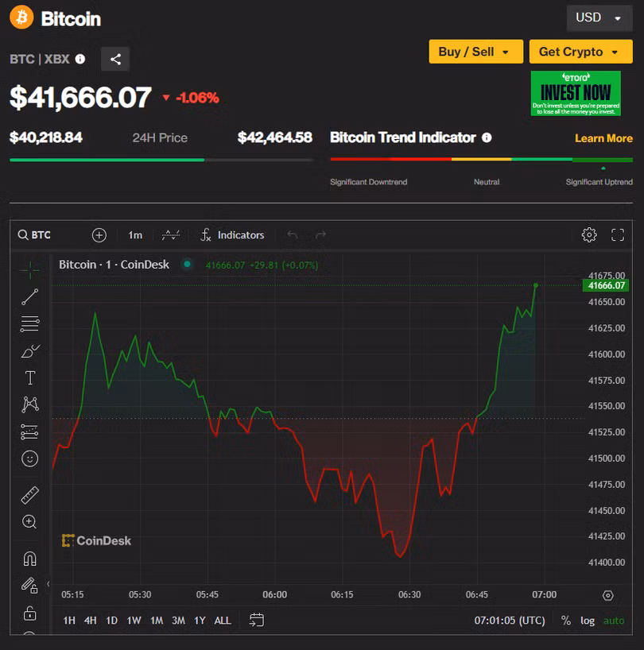Select the brush drawing tool
Screen dimensions: 644x650
pos(29,350)
